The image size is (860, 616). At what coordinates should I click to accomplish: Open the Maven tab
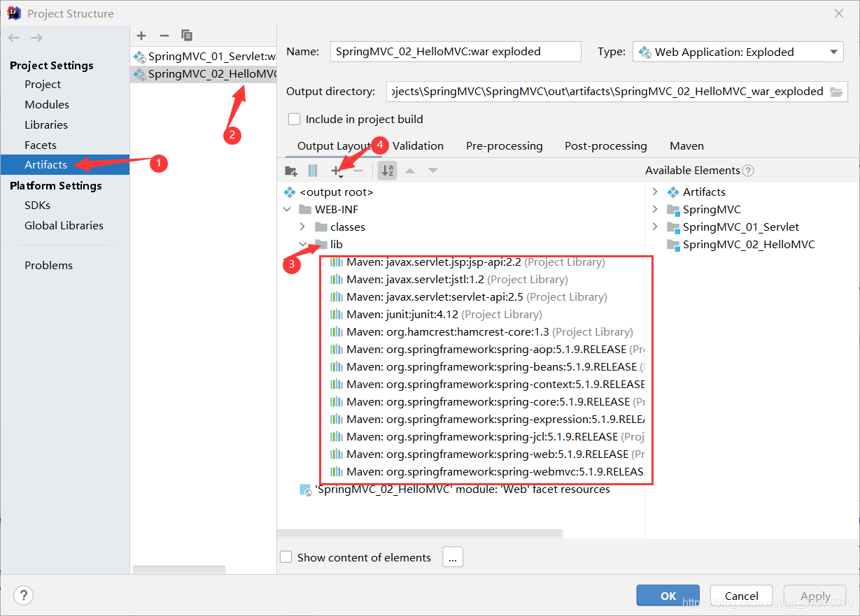pos(686,146)
